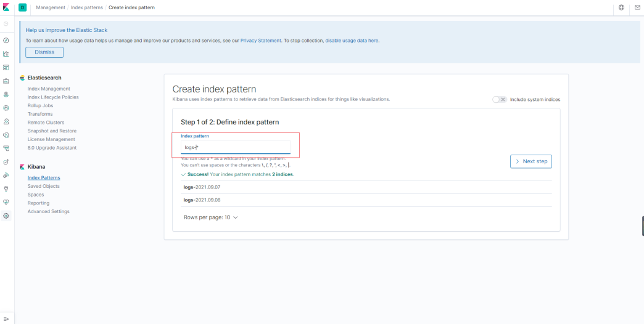
Task: Click disable usage data here link
Action: tap(352, 41)
